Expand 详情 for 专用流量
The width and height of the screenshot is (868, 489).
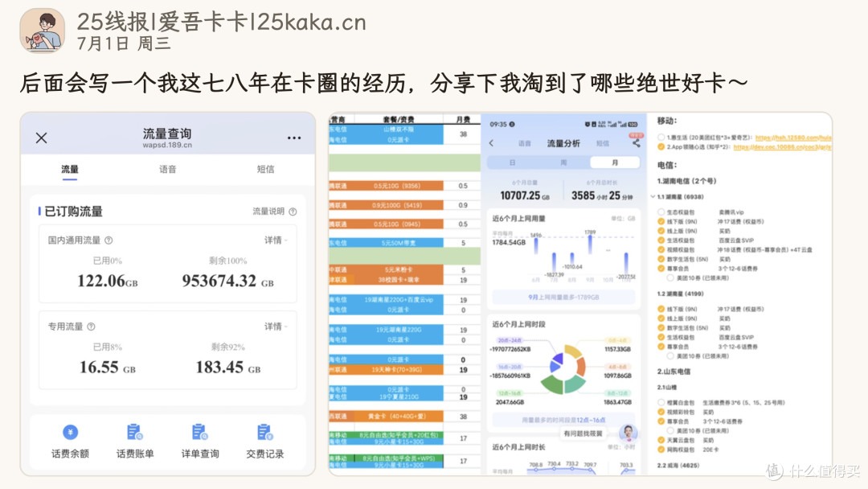pyautogui.click(x=275, y=327)
